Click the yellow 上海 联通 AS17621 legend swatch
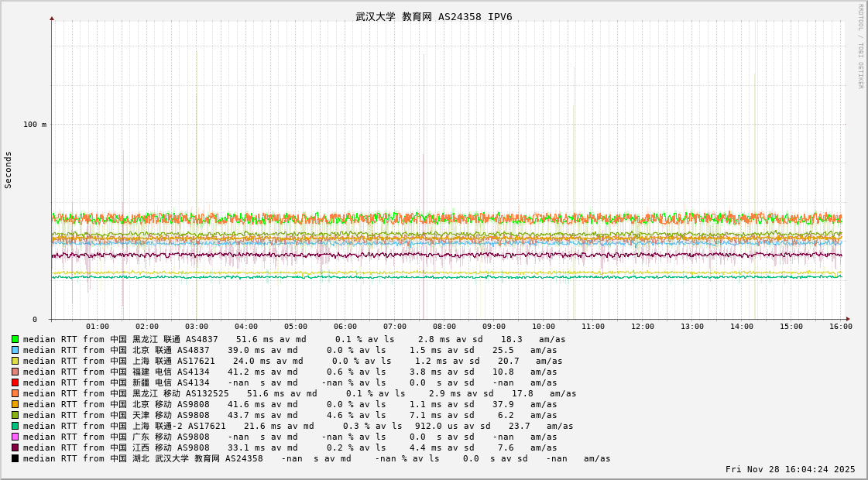The height and width of the screenshot is (480, 868). tap(15, 361)
